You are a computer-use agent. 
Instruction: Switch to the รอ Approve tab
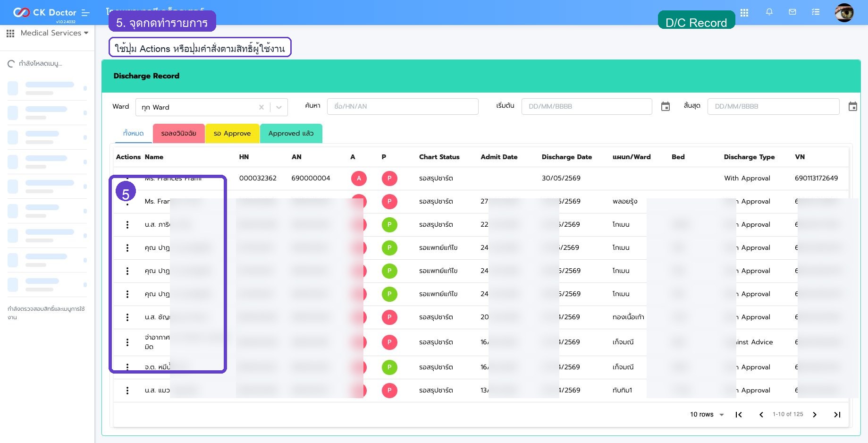[232, 133]
